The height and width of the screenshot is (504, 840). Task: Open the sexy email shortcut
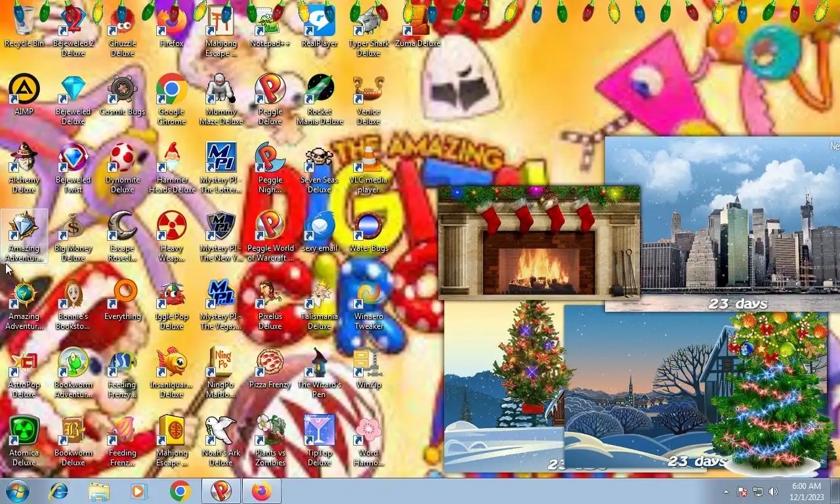pyautogui.click(x=320, y=231)
